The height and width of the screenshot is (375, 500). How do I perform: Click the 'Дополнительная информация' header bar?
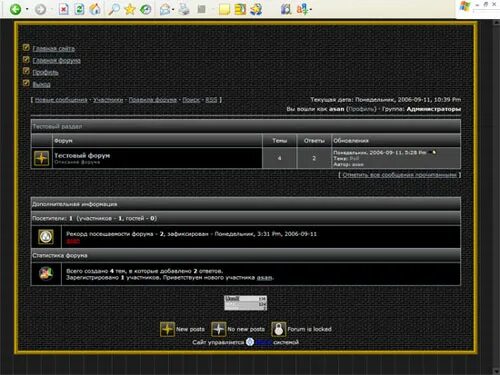point(246,204)
